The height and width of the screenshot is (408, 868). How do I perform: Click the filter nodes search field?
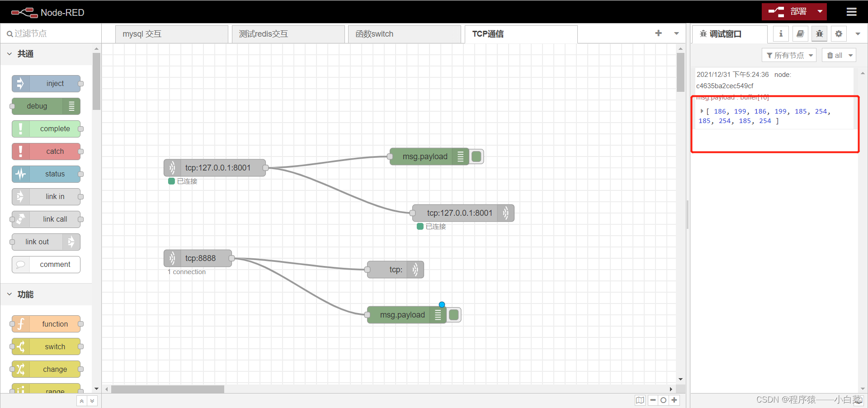[51, 33]
